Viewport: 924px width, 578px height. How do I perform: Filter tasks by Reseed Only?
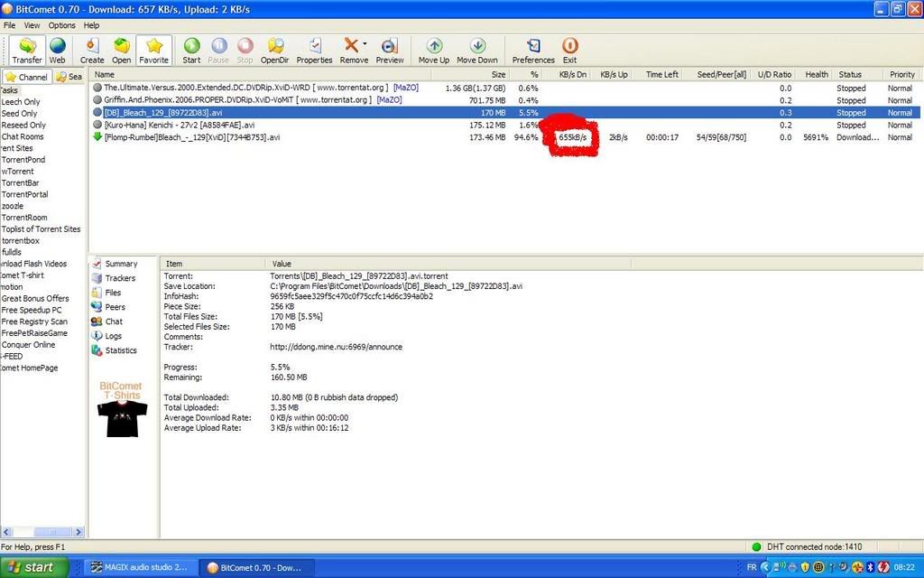coord(23,125)
